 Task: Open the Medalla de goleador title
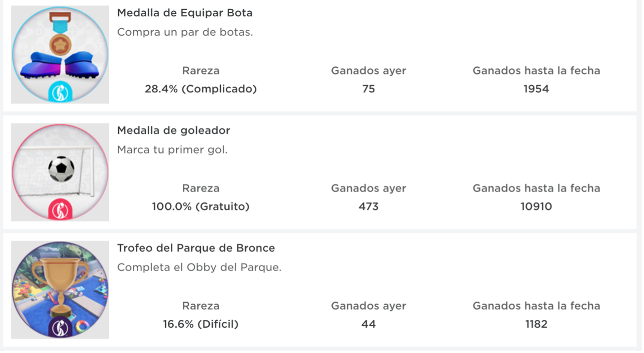173,130
